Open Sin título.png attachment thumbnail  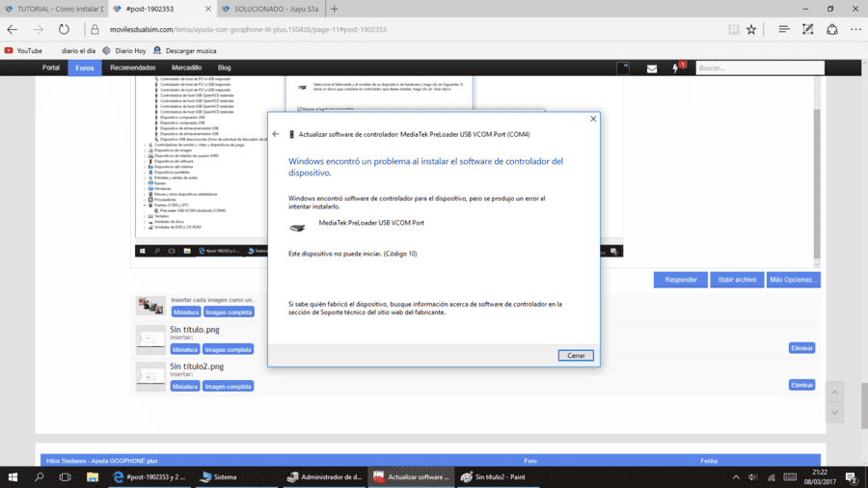pos(150,339)
